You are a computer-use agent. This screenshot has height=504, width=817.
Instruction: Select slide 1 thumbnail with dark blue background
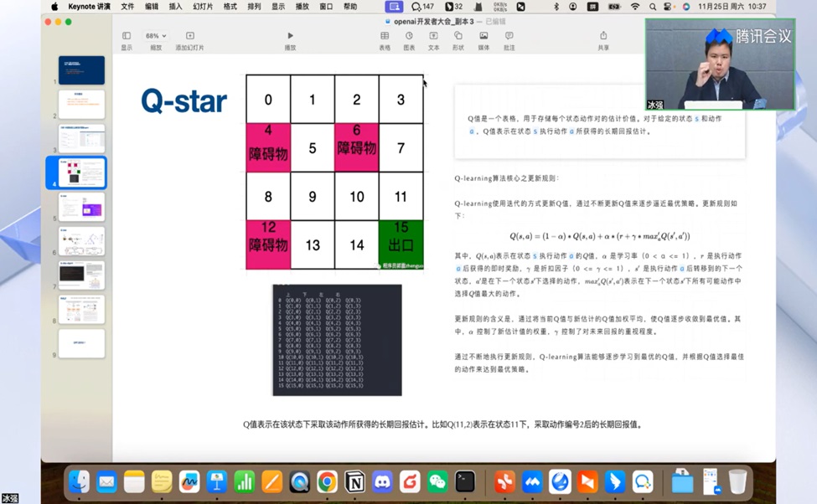coord(81,70)
